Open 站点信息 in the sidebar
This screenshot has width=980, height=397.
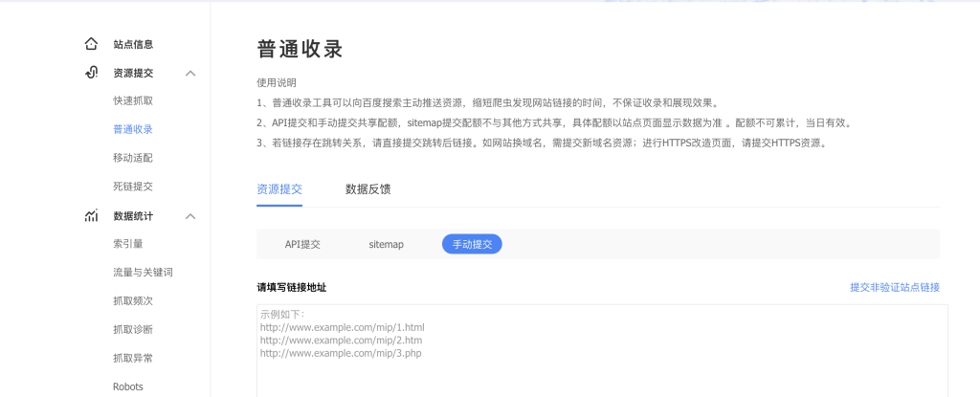pos(133,44)
